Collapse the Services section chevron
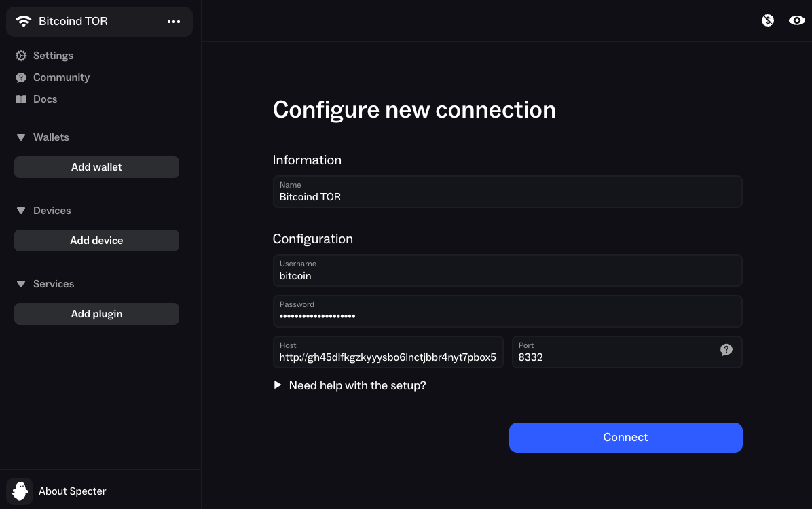The height and width of the screenshot is (509, 812). click(x=20, y=283)
